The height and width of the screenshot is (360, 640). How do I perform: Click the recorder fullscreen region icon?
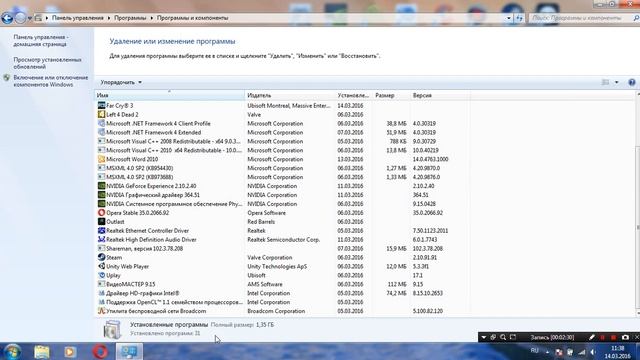tap(513, 337)
